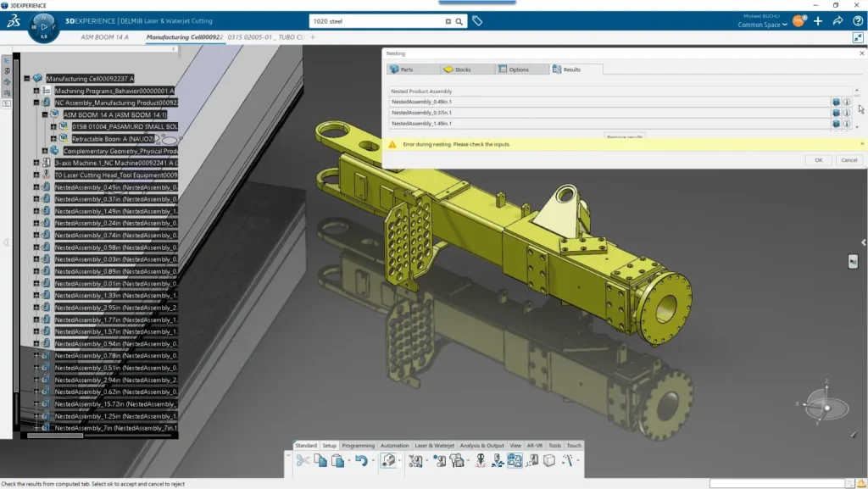Select NestedAssembly_0.37in.1 row in results
Image resolution: width=868 pixels, height=489 pixels.
point(609,113)
